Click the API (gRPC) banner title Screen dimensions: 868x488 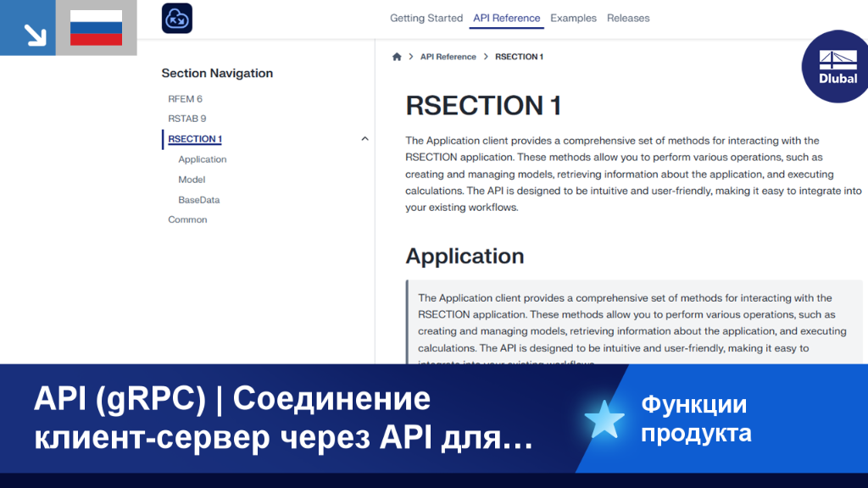283,418
